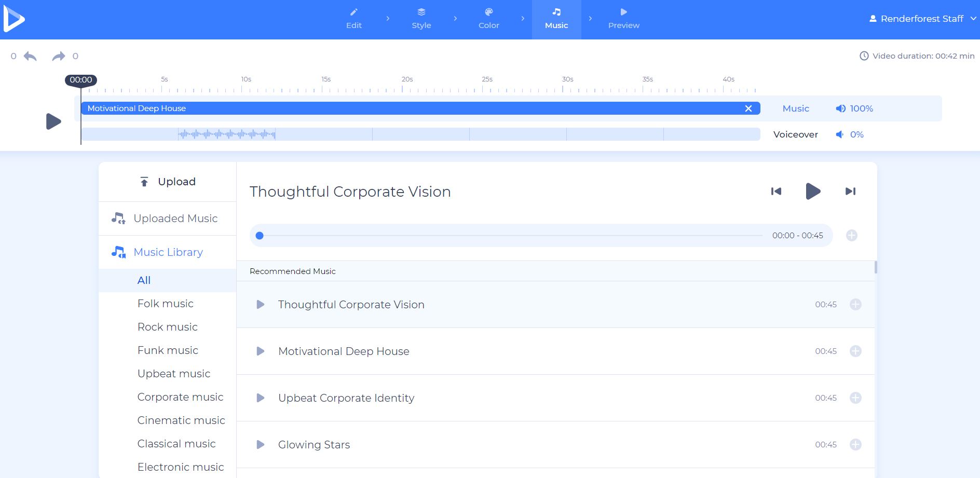Unmute the Voiceover volume speaker

pyautogui.click(x=839, y=134)
